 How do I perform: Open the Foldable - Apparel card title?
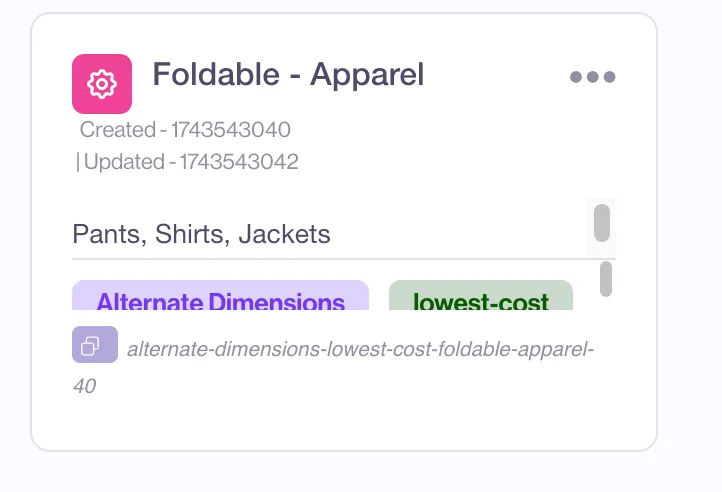288,74
